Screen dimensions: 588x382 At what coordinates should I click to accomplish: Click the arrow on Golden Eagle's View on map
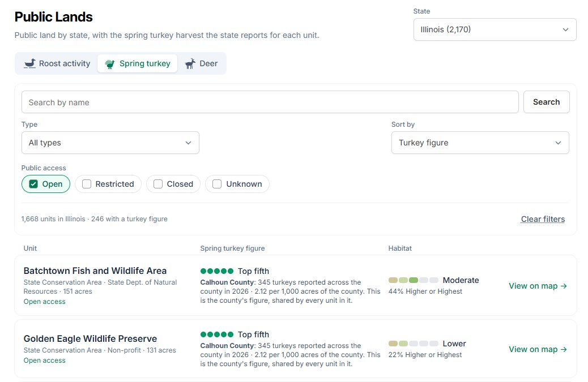[564, 349]
